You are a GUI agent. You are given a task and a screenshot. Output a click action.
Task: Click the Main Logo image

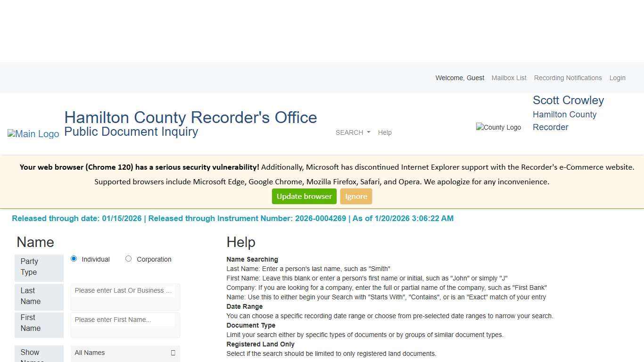pos(33,134)
